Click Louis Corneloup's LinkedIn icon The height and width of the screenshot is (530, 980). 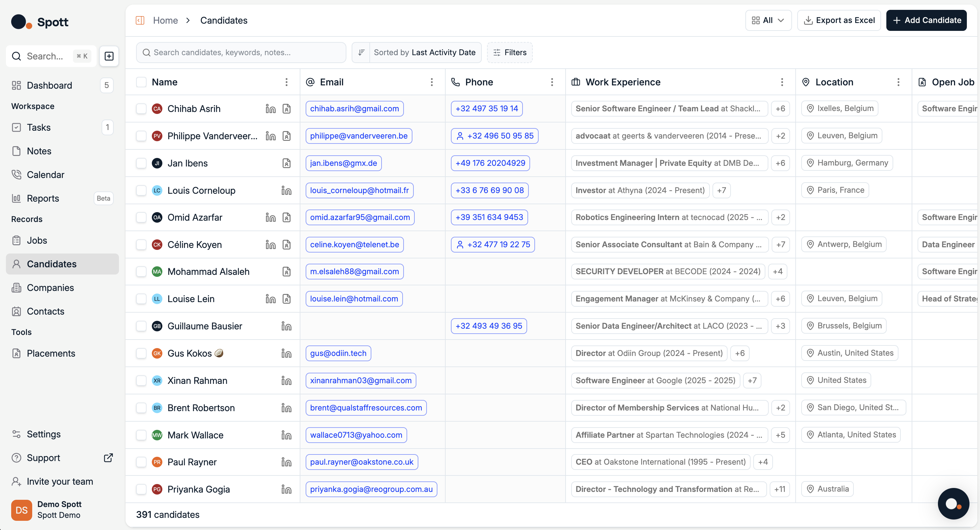coord(287,190)
